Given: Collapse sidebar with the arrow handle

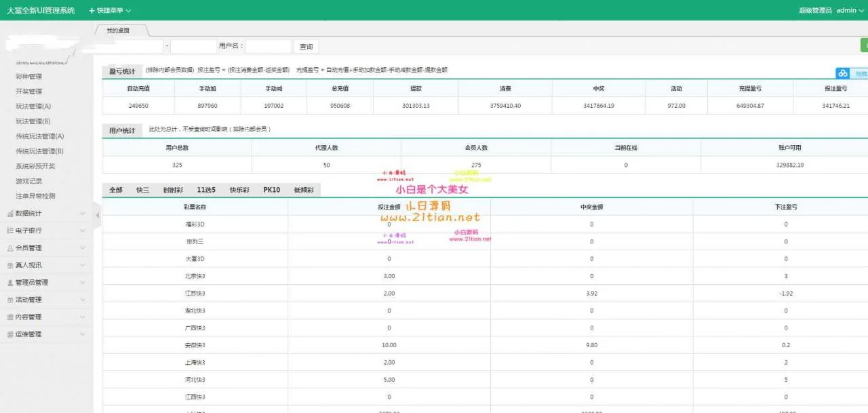Looking at the screenshot, I should tap(97, 215).
